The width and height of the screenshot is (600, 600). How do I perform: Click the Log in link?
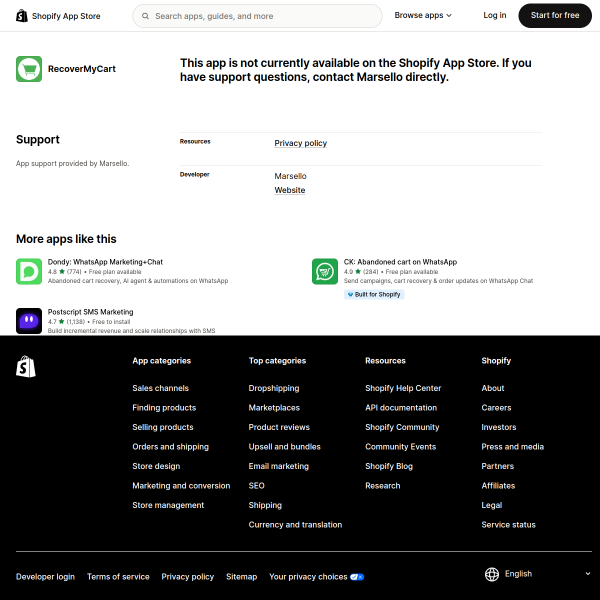tap(494, 15)
